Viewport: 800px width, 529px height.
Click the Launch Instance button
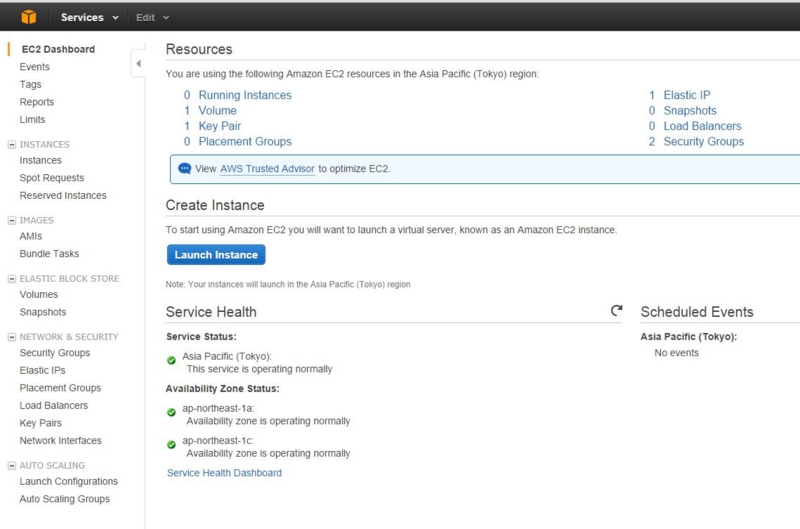tap(216, 255)
